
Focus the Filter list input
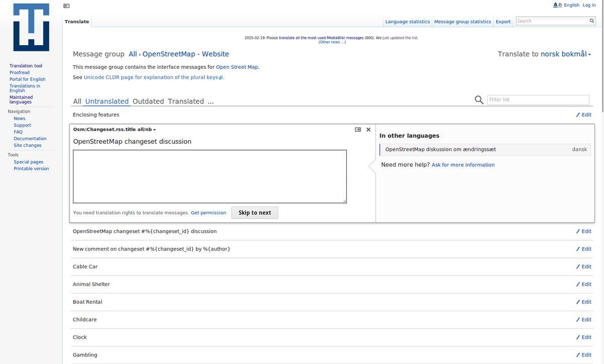tap(538, 100)
